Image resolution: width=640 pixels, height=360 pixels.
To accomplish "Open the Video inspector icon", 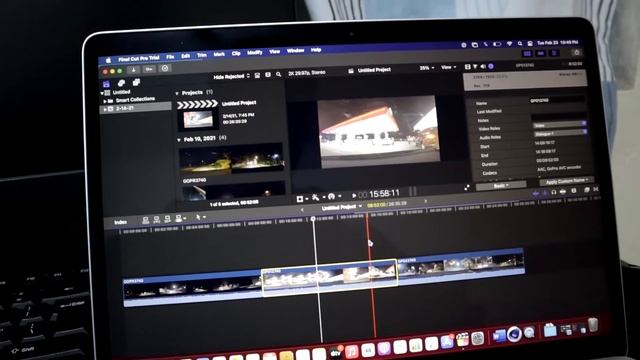I will point(468,67).
